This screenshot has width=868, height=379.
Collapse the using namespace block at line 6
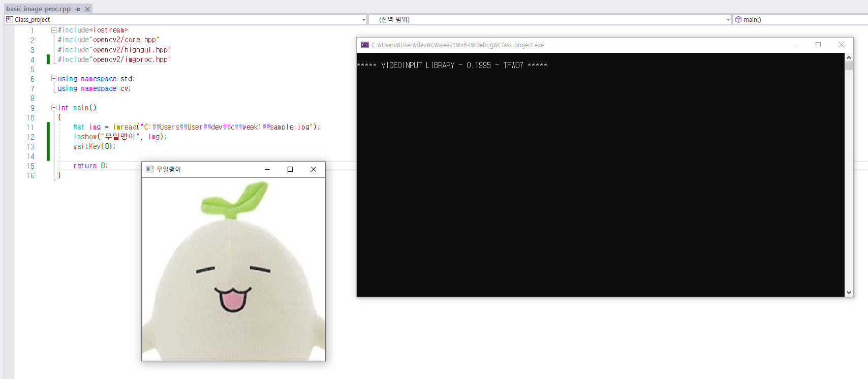coord(54,79)
